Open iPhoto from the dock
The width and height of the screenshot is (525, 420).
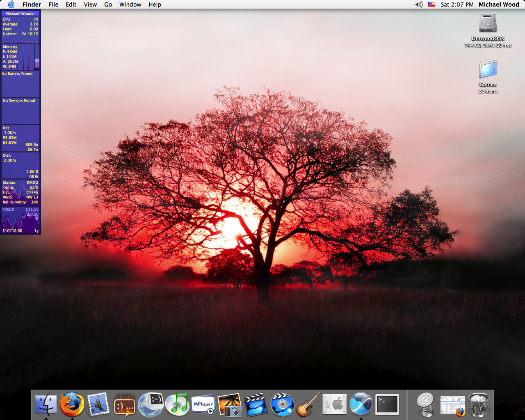pyautogui.click(x=230, y=404)
